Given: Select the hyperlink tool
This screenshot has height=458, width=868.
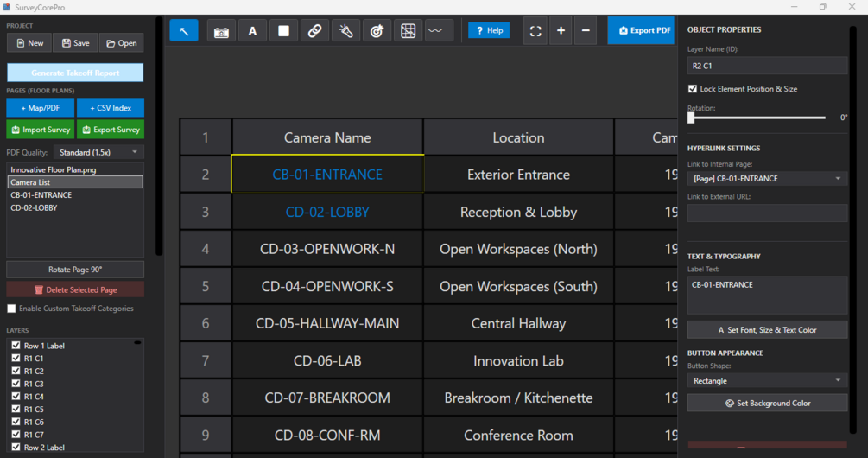Looking at the screenshot, I should point(314,31).
